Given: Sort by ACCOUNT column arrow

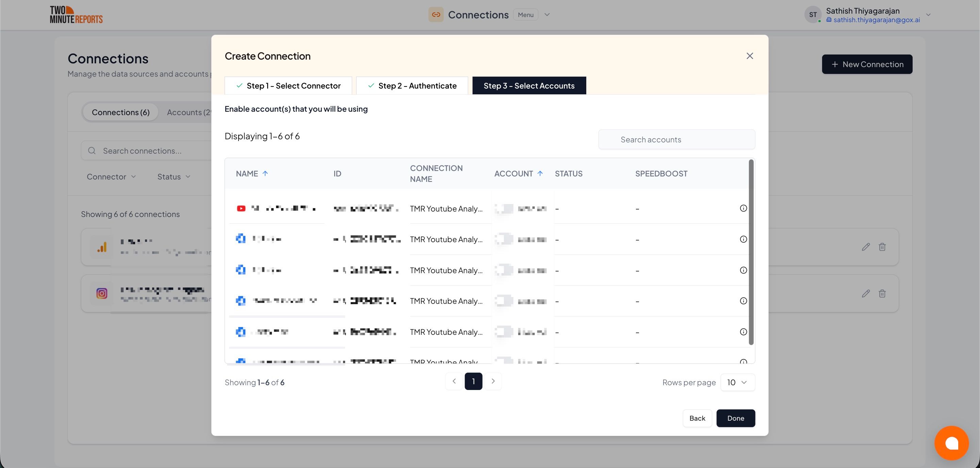Looking at the screenshot, I should click(x=540, y=174).
